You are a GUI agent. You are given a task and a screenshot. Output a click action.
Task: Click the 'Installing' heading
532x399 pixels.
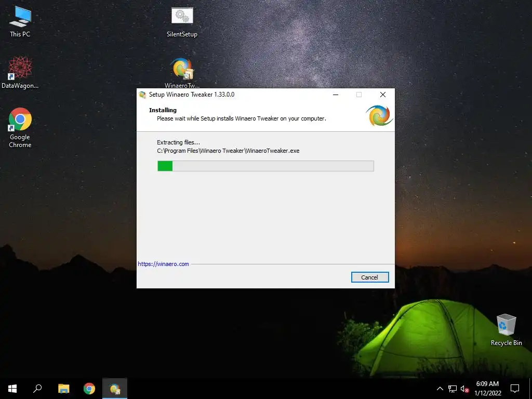(x=163, y=110)
